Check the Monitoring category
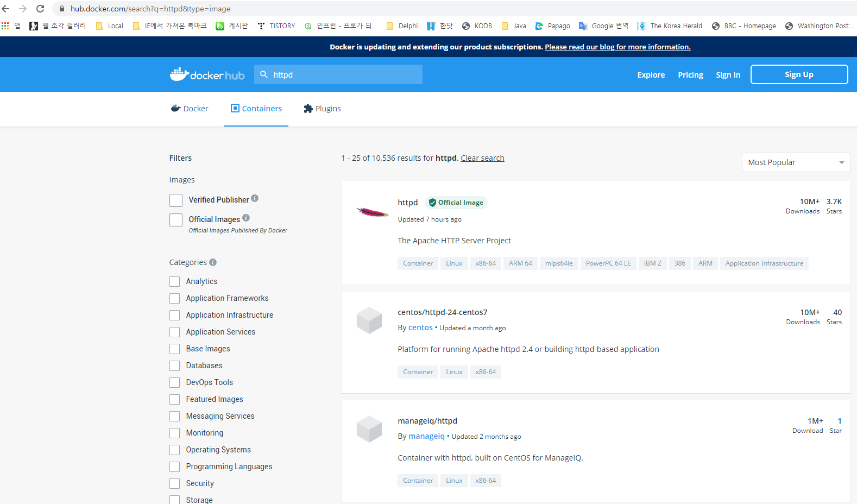 click(174, 433)
